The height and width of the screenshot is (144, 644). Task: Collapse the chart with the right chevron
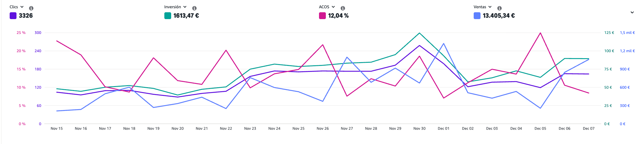(x=632, y=13)
